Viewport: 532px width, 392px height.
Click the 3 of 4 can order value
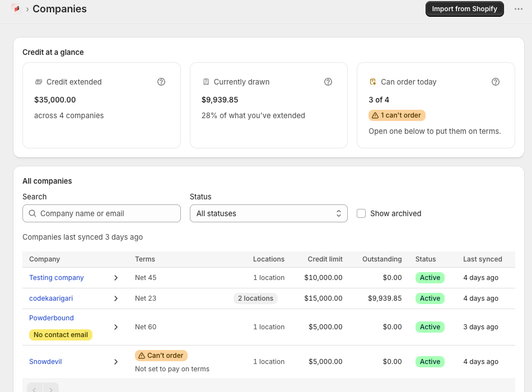[x=379, y=100]
